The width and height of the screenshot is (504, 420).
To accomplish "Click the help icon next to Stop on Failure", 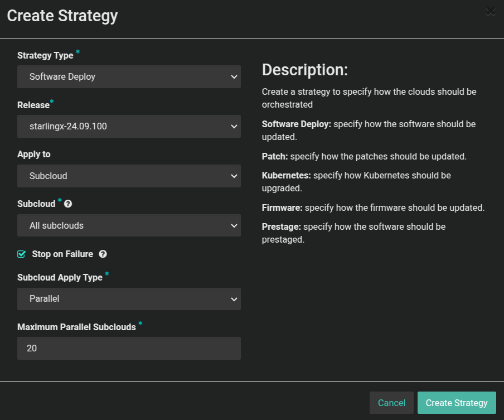I will 103,254.
